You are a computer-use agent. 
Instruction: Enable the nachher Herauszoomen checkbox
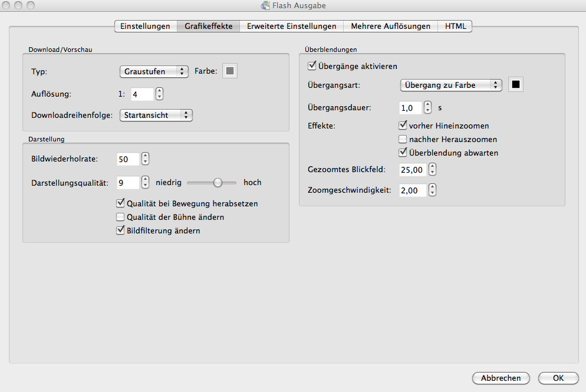pyautogui.click(x=403, y=140)
